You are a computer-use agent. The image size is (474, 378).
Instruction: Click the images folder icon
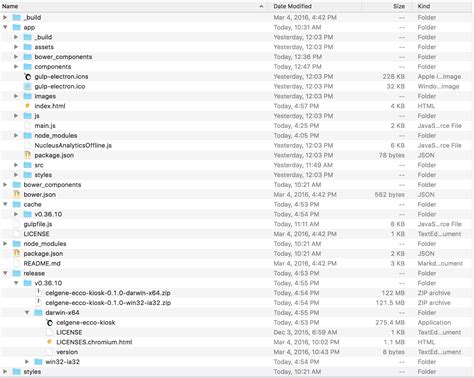(28, 96)
